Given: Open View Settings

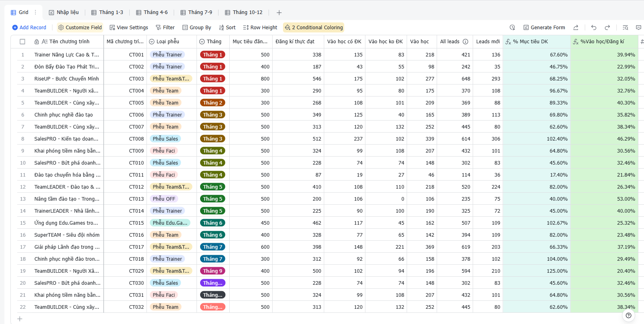Looking at the screenshot, I should [x=129, y=28].
